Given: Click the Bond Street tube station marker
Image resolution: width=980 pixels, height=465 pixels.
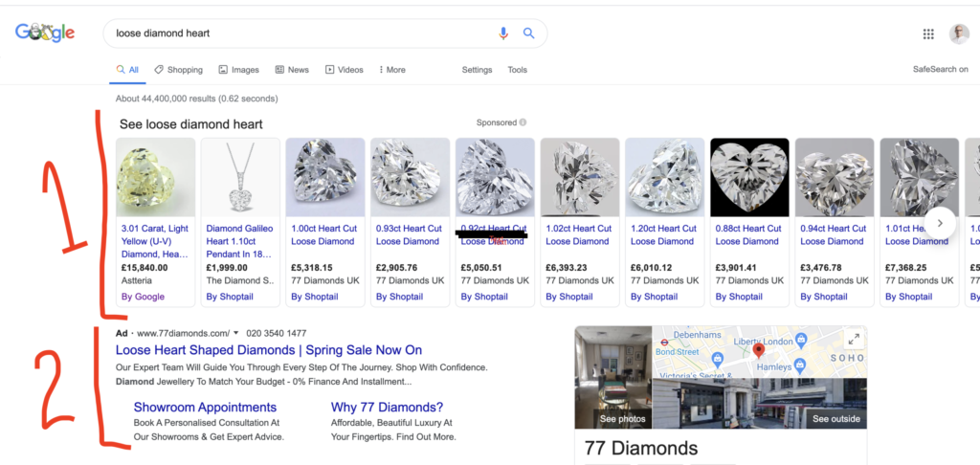Looking at the screenshot, I should (x=666, y=343).
